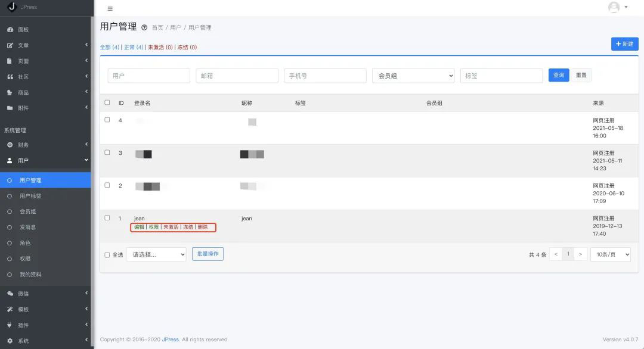The width and height of the screenshot is (644, 349).
Task: Click the edit icon beside 文章
Action: [10, 45]
